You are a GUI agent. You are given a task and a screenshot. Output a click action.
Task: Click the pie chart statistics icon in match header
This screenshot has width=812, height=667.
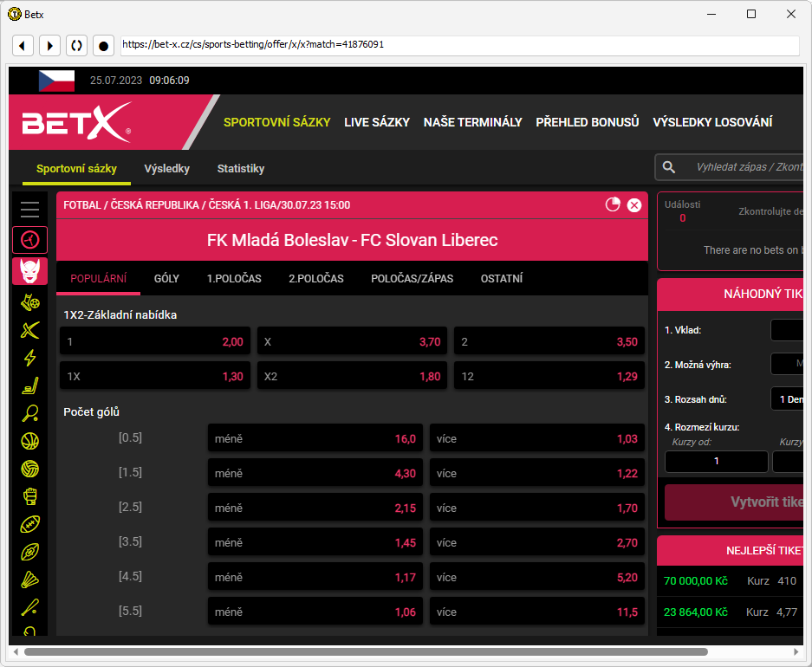click(x=613, y=205)
